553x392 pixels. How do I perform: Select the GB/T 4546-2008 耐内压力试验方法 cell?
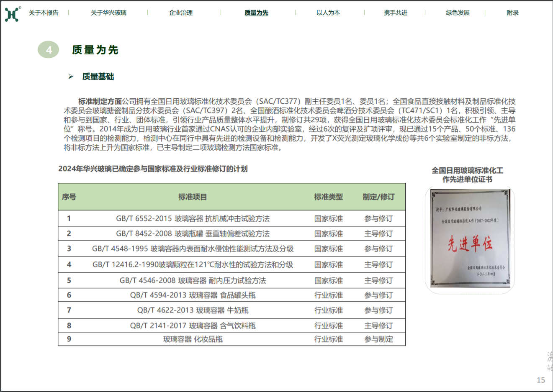[193, 281]
